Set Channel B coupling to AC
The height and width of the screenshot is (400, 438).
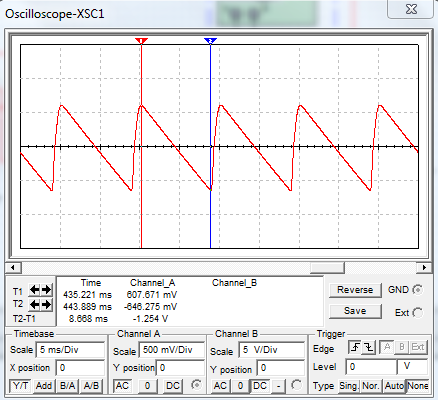tap(220, 386)
